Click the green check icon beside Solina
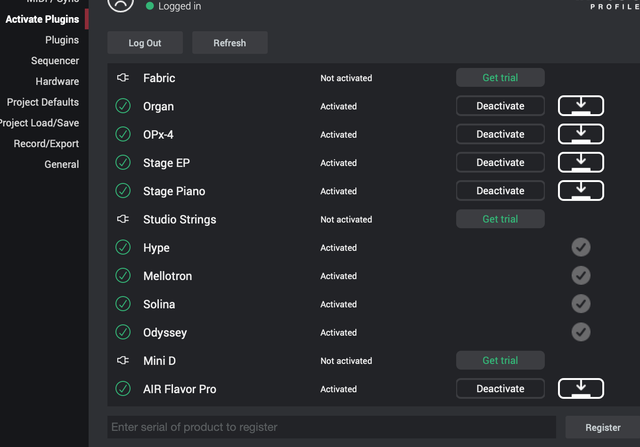Screen dimensions: 640x447 [123, 304]
